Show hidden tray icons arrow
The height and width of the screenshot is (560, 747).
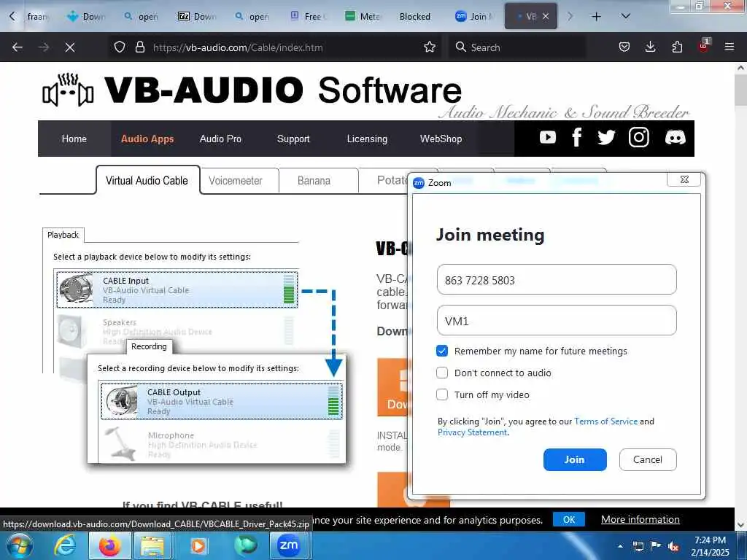pyautogui.click(x=620, y=546)
